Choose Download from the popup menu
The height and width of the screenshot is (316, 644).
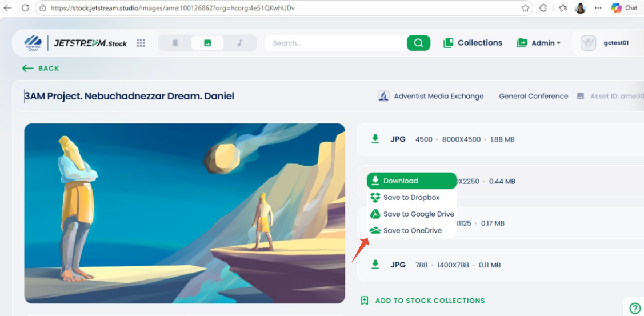(411, 181)
